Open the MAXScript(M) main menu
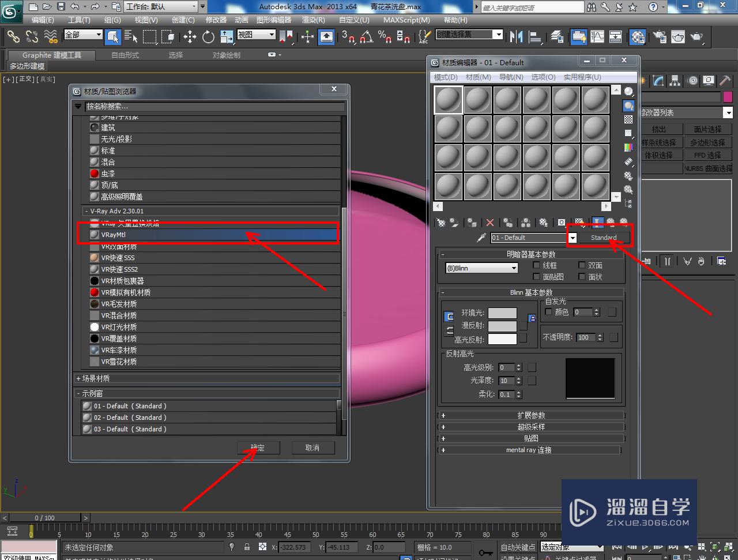 (406, 20)
